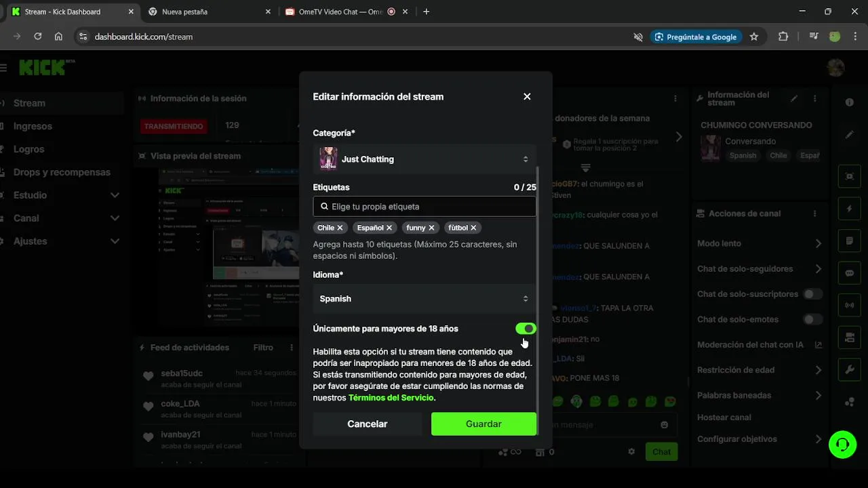
Task: Expand the Canal sidebar section
Action: [x=61, y=218]
